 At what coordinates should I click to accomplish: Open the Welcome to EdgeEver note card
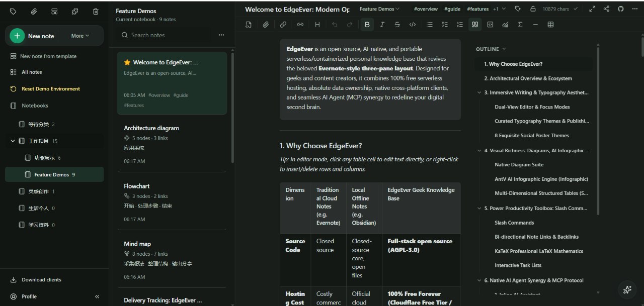(172, 83)
